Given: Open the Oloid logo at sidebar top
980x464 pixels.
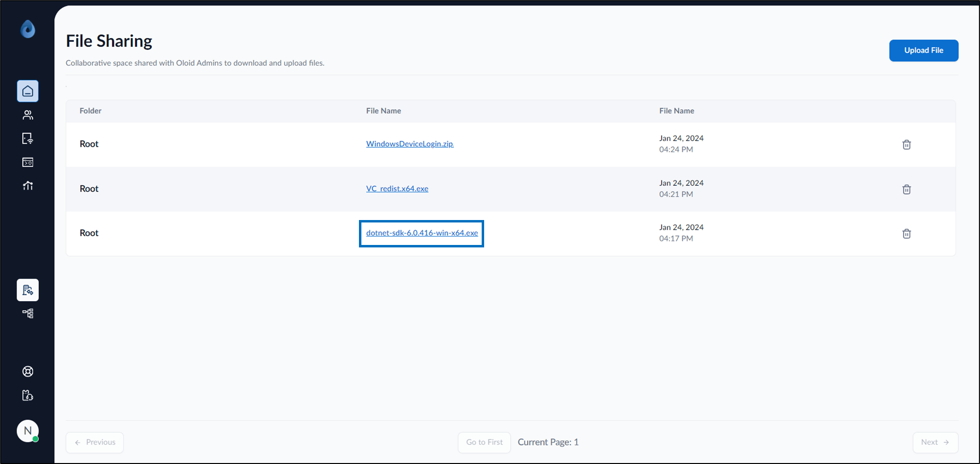Looking at the screenshot, I should (28, 29).
